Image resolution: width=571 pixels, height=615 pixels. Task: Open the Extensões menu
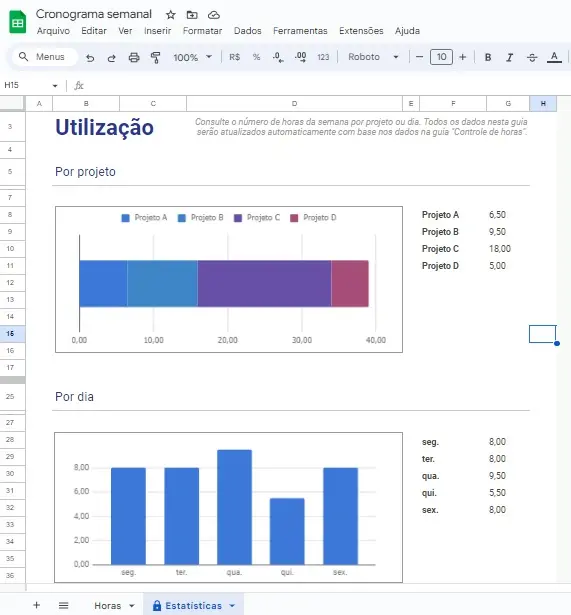pos(361,31)
